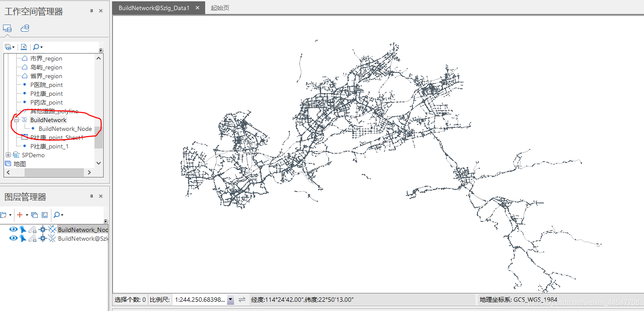The width and height of the screenshot is (644, 311).
Task: Click the map scale input field
Action: [200, 300]
